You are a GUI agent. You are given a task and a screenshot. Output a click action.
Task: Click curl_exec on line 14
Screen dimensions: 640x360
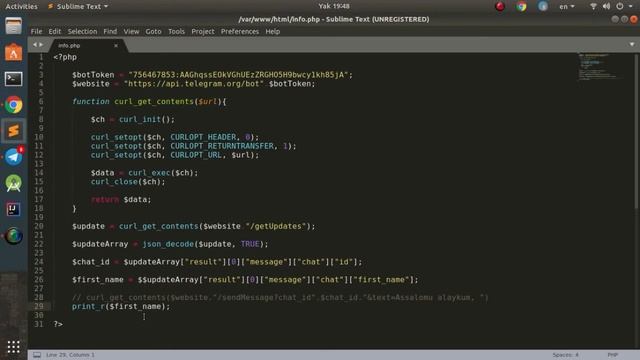[x=149, y=173]
